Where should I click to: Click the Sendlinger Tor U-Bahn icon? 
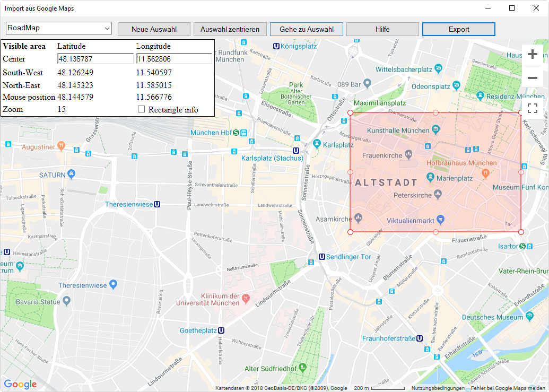point(322,257)
